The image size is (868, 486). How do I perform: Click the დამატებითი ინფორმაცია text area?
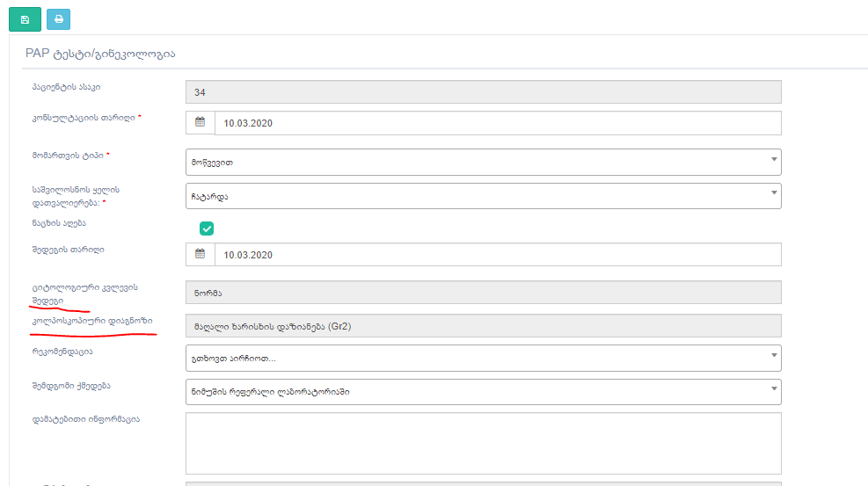click(x=483, y=444)
